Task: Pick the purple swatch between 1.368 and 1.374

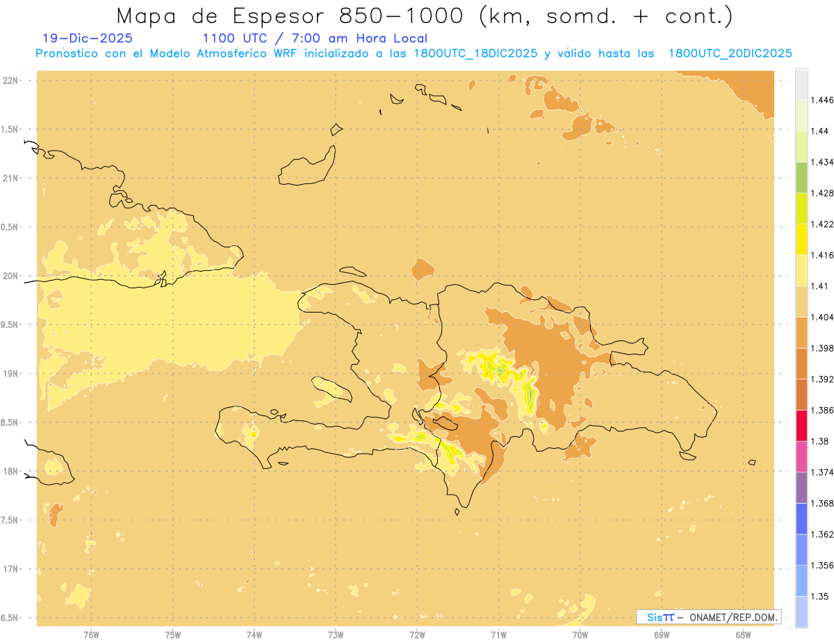Action: [801, 488]
